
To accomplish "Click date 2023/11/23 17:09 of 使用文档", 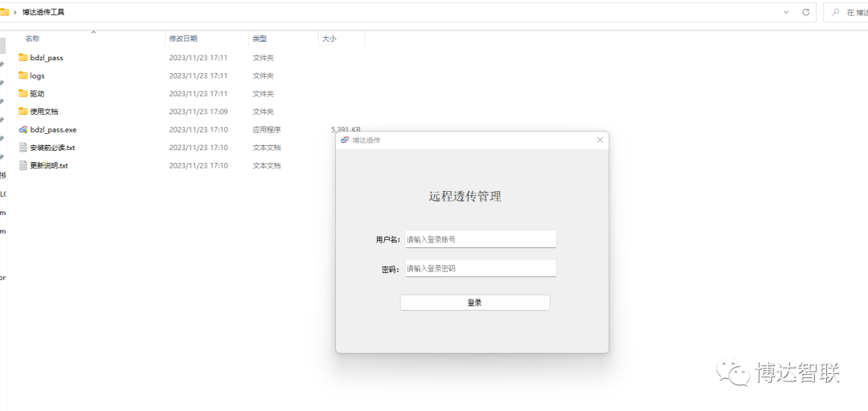I will point(199,112).
